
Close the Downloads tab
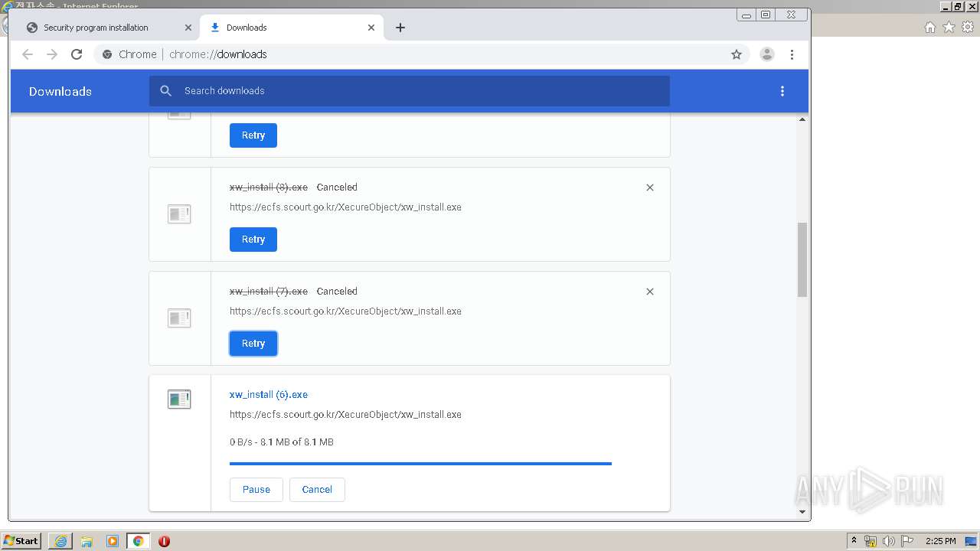[x=371, y=28]
